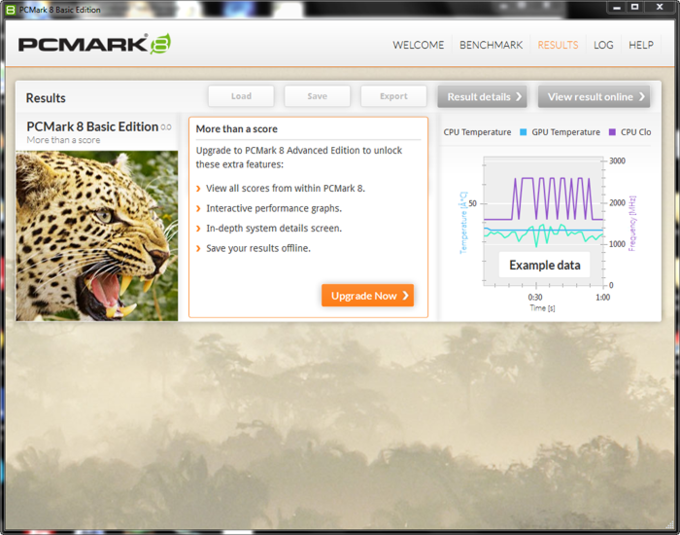The width and height of the screenshot is (680, 535).
Task: Open Result details
Action: click(482, 97)
